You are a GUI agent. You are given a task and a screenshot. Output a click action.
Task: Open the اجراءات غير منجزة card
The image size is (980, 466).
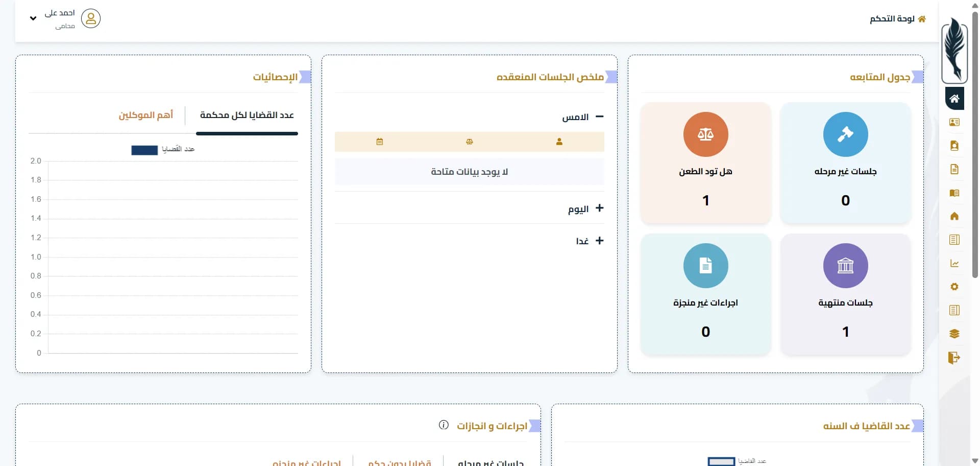(x=705, y=294)
